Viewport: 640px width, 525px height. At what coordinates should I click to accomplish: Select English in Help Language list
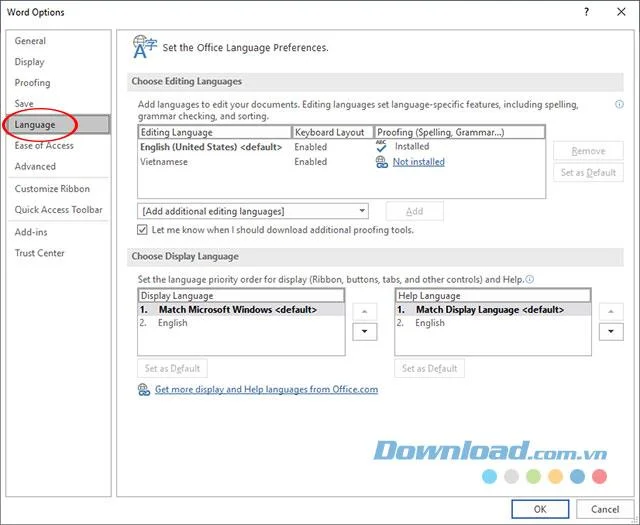click(493, 323)
